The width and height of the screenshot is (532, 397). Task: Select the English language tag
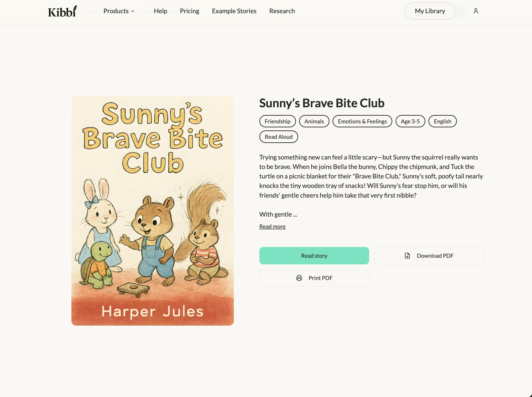[442, 121]
